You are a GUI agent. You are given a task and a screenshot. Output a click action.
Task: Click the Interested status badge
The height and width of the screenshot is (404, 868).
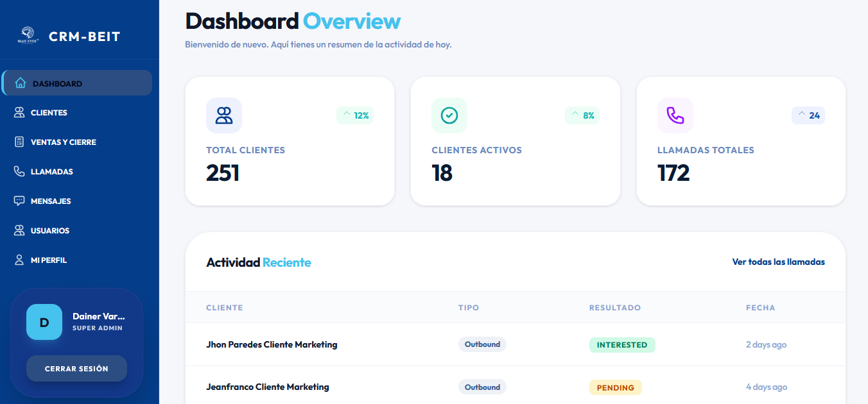(x=622, y=345)
